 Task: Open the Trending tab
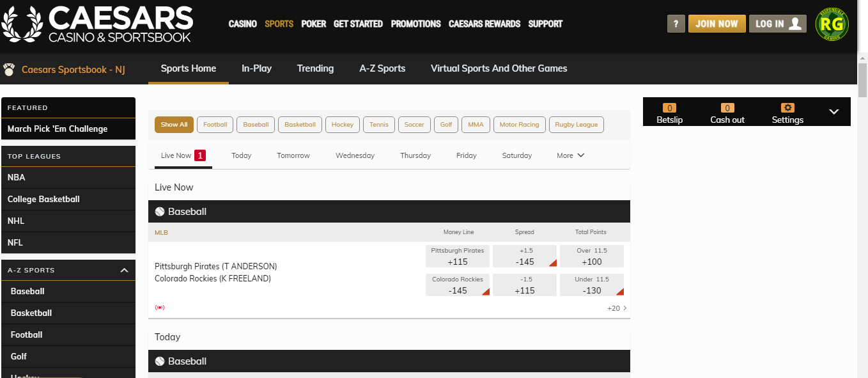pos(315,68)
